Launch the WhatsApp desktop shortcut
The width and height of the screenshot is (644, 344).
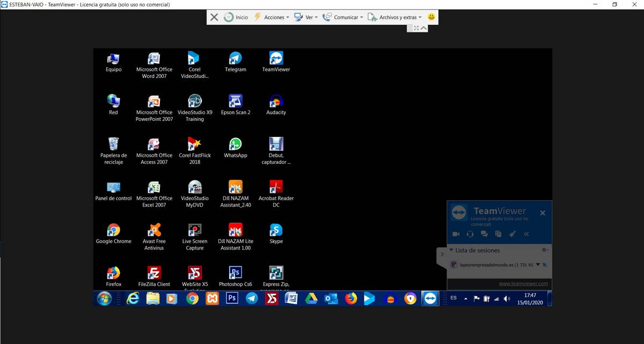[235, 148]
